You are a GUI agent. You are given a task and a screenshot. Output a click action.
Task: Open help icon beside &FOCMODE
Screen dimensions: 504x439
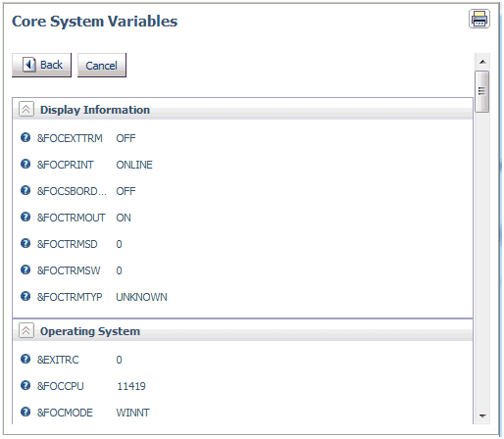point(25,412)
